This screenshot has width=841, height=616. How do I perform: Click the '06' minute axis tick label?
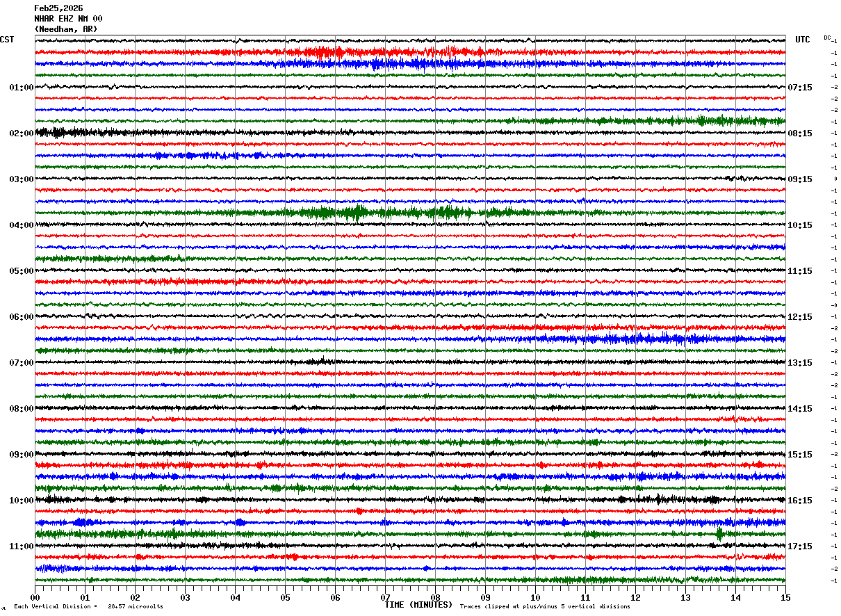pyautogui.click(x=335, y=597)
